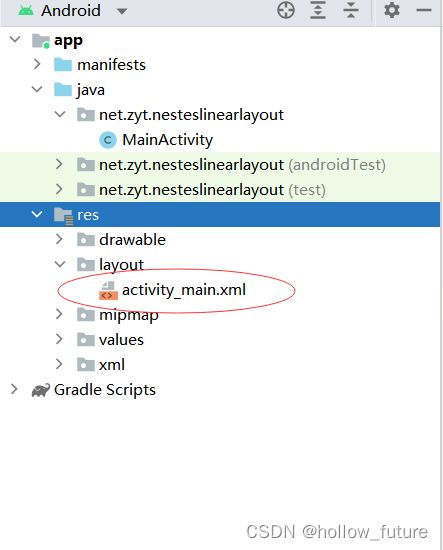Select the values label
Screen dimensions: 443x550
click(x=121, y=340)
